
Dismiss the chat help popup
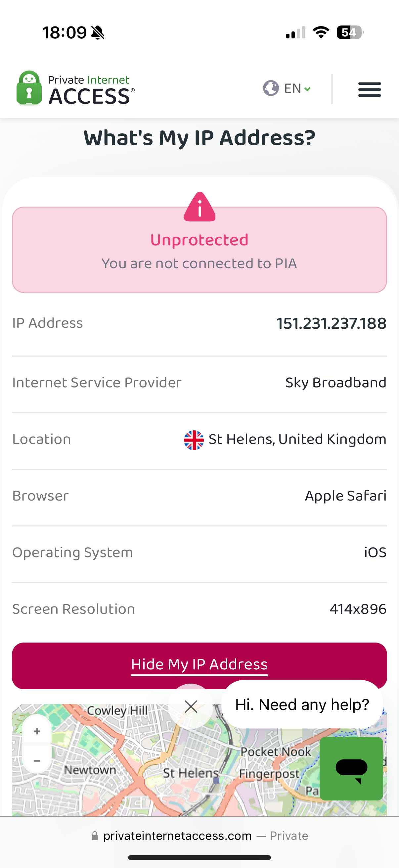coord(191,706)
